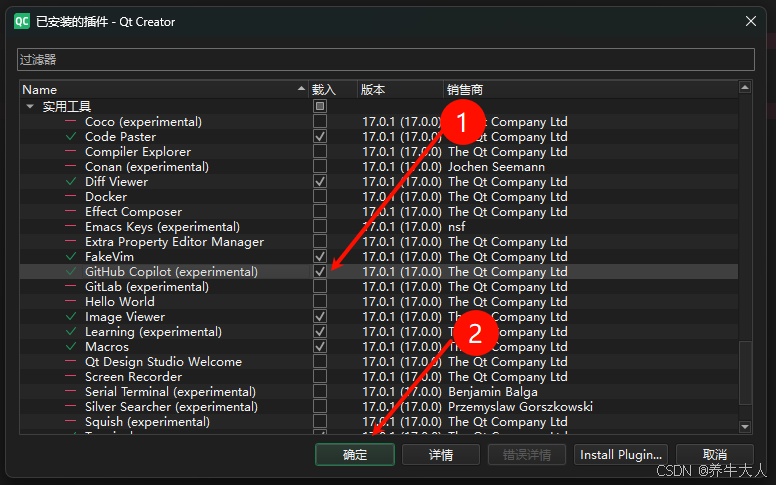This screenshot has height=485, width=776.
Task: Select the Silver Searcher (experimental) row
Action: pyautogui.click(x=379, y=407)
